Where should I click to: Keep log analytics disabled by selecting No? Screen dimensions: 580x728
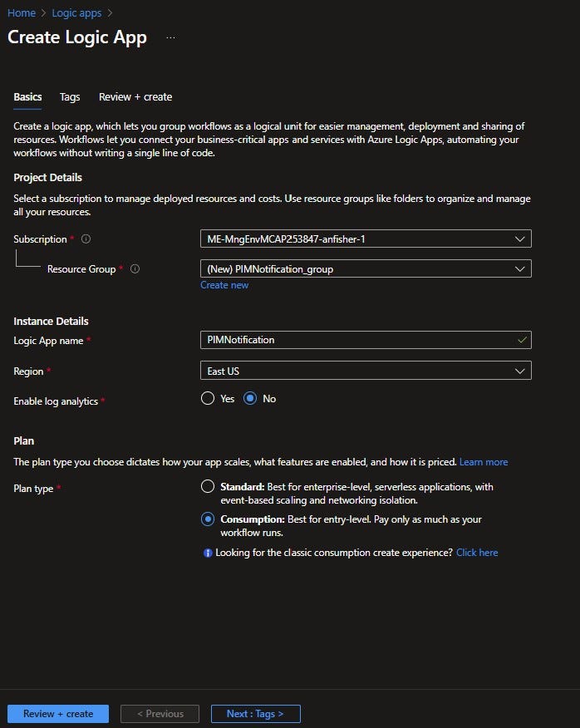coord(251,398)
